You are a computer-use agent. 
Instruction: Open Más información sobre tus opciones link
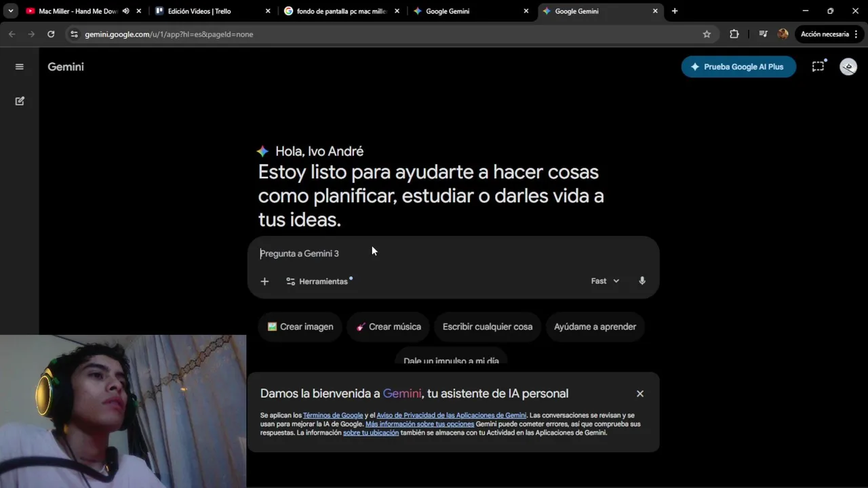pyautogui.click(x=420, y=424)
